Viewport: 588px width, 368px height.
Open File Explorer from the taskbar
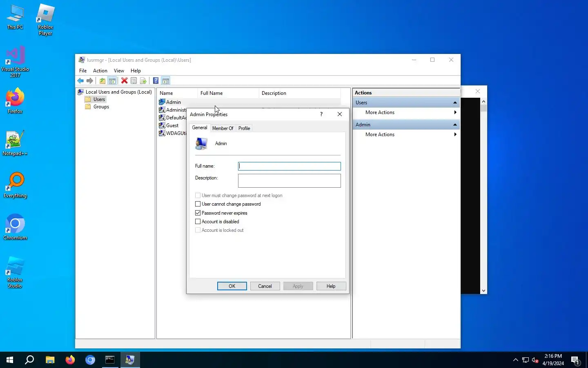coord(50,360)
